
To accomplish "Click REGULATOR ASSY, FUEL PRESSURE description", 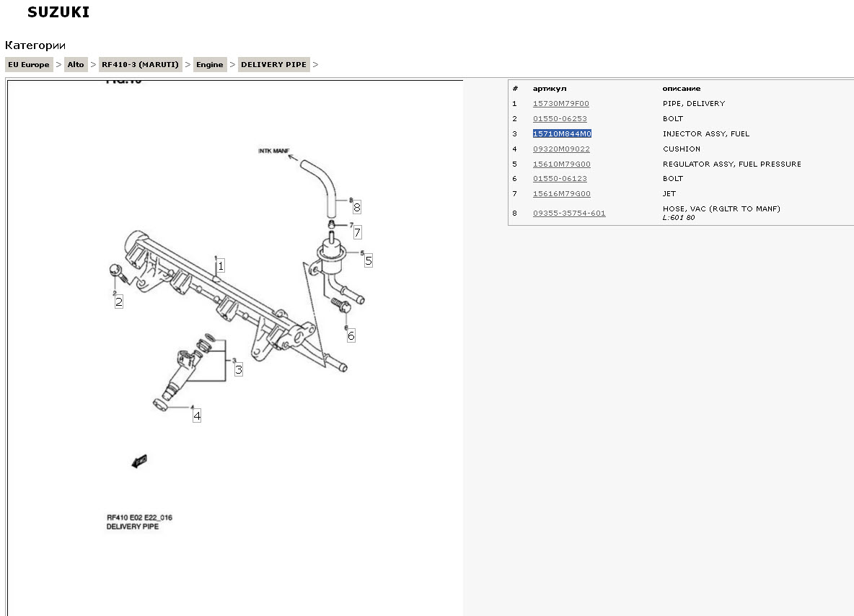I will (x=732, y=164).
